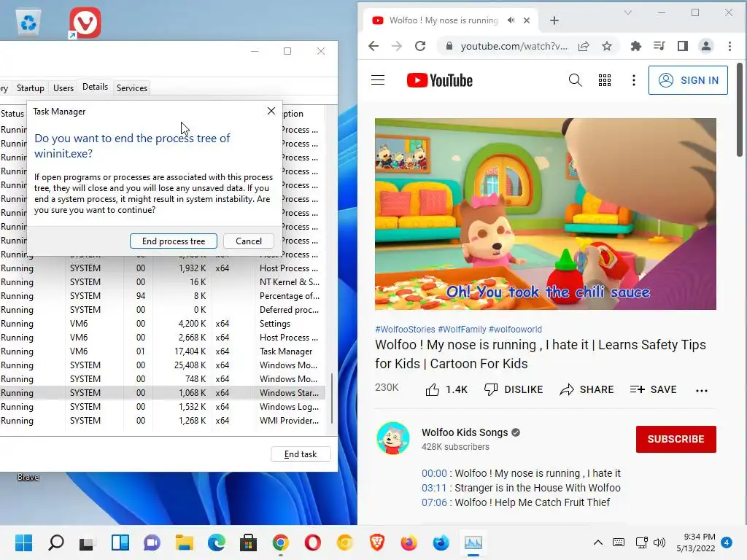Bookmark this page with the star icon
Viewport: 747px width, 560px height.
pyautogui.click(x=606, y=46)
